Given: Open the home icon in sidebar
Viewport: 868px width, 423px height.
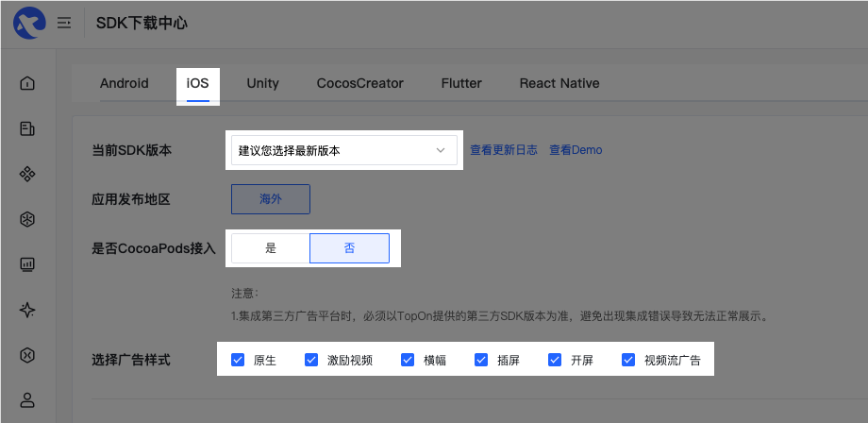Looking at the screenshot, I should point(27,84).
